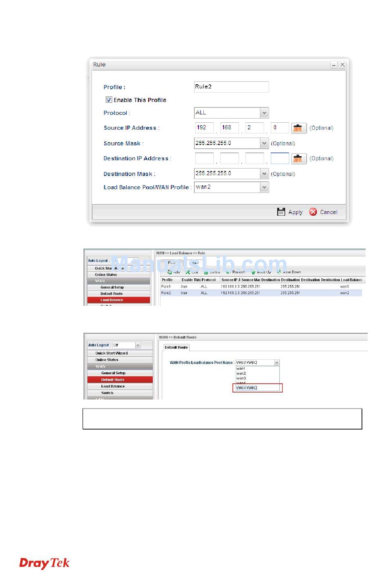
Task: Click Destination IP fourth octet field
Action: [280, 158]
